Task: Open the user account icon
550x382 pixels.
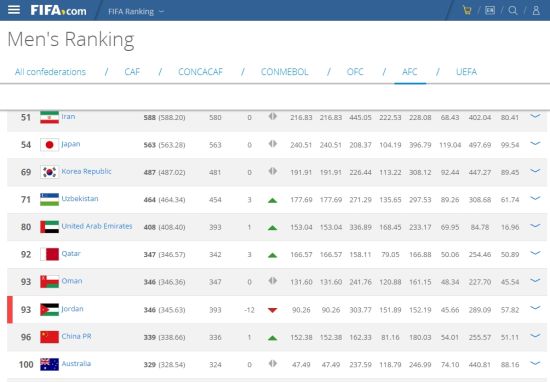Action: (536, 11)
